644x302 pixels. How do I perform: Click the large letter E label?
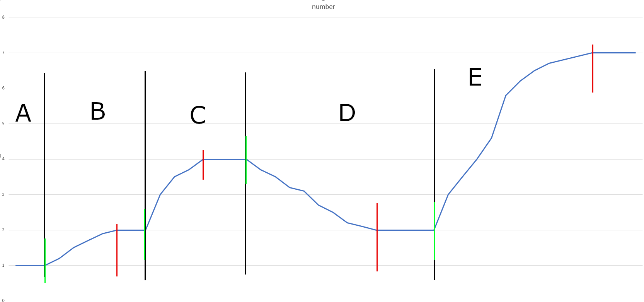tap(475, 77)
